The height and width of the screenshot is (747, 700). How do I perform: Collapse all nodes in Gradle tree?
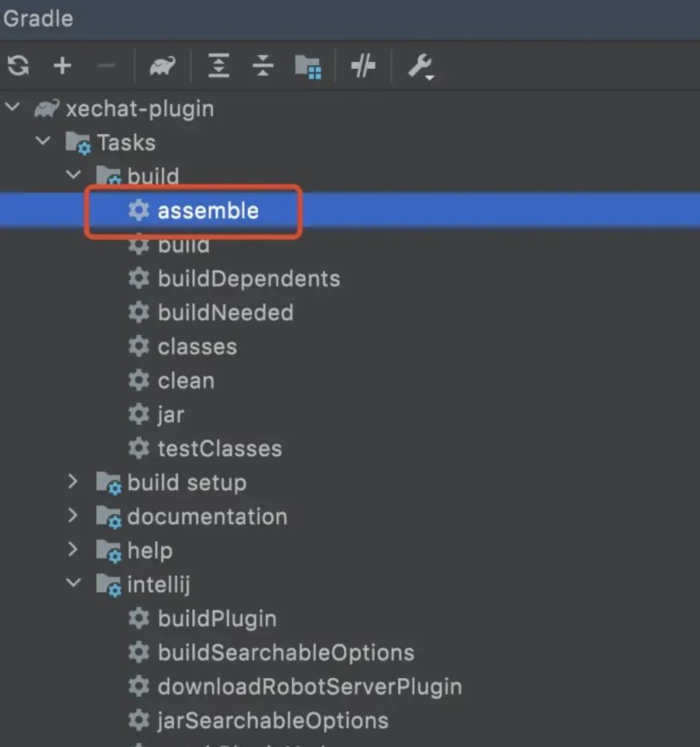pos(262,66)
